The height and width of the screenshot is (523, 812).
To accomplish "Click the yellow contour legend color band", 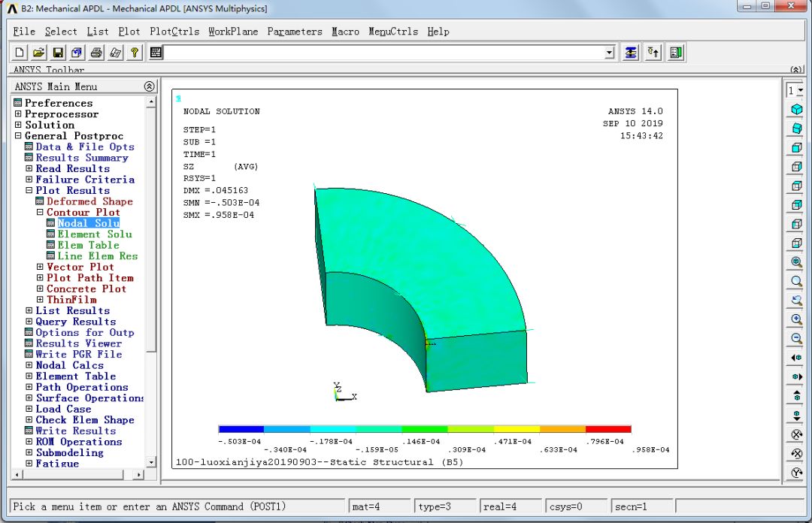I will 517,429.
